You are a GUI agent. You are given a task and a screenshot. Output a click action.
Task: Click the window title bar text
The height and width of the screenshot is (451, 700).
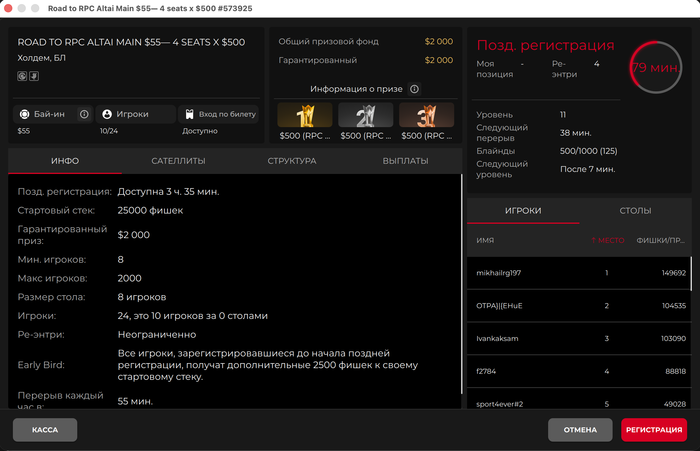pos(150,8)
